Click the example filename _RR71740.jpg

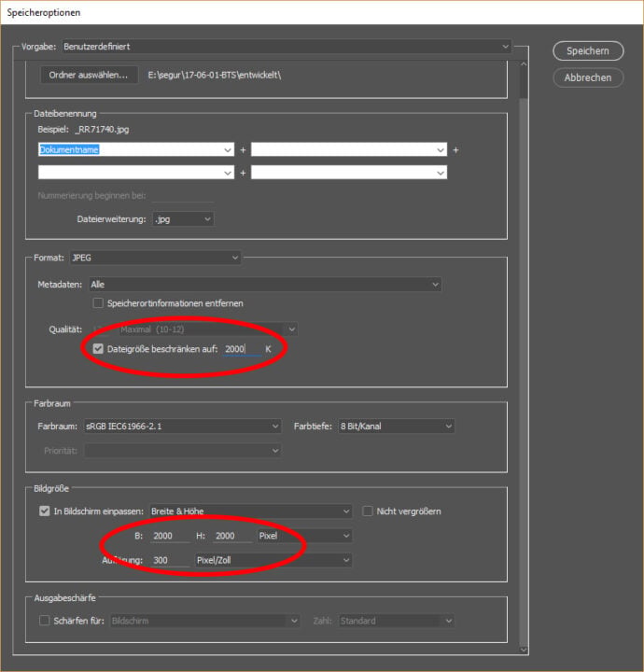tap(102, 129)
